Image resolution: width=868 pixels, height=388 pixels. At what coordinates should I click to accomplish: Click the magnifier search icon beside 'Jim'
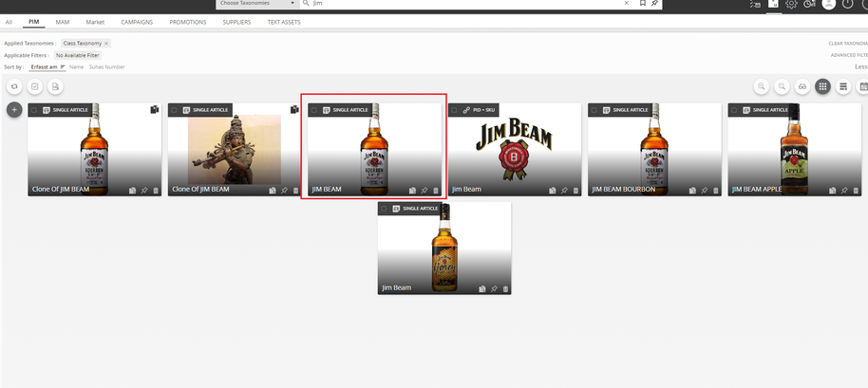pyautogui.click(x=306, y=3)
